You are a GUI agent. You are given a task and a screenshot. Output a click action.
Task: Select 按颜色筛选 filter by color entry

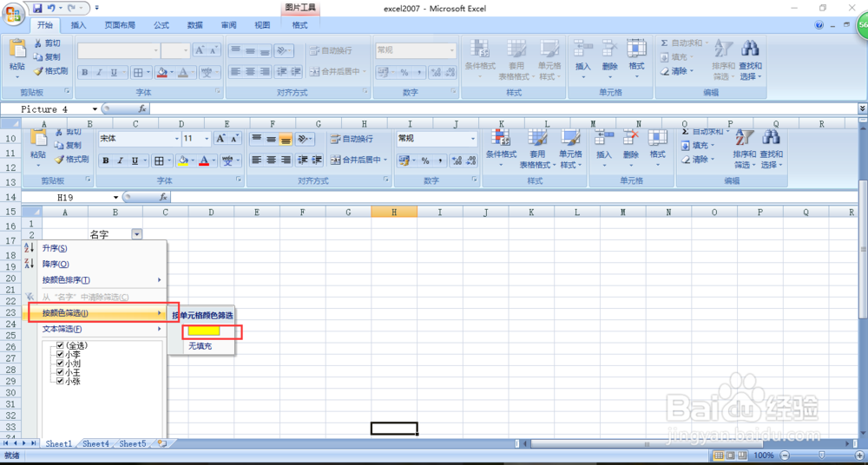(x=94, y=313)
